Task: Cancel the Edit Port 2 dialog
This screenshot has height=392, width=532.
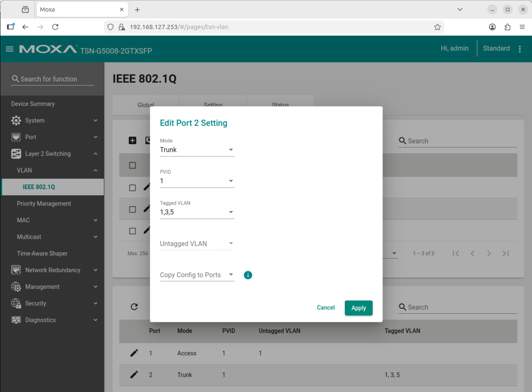Action: 325,307
